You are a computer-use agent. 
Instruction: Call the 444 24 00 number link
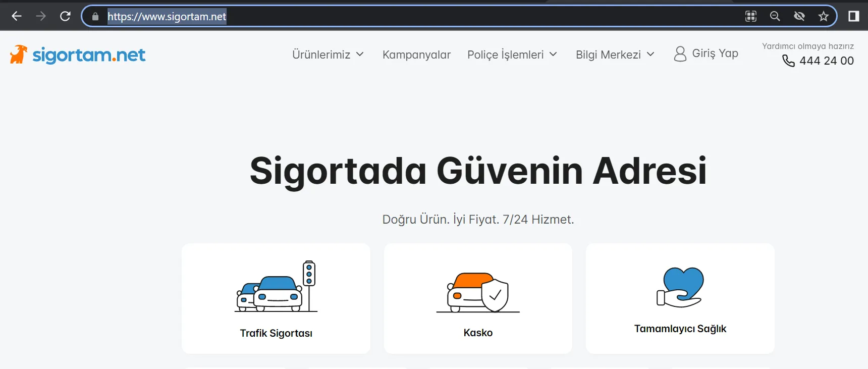[827, 61]
